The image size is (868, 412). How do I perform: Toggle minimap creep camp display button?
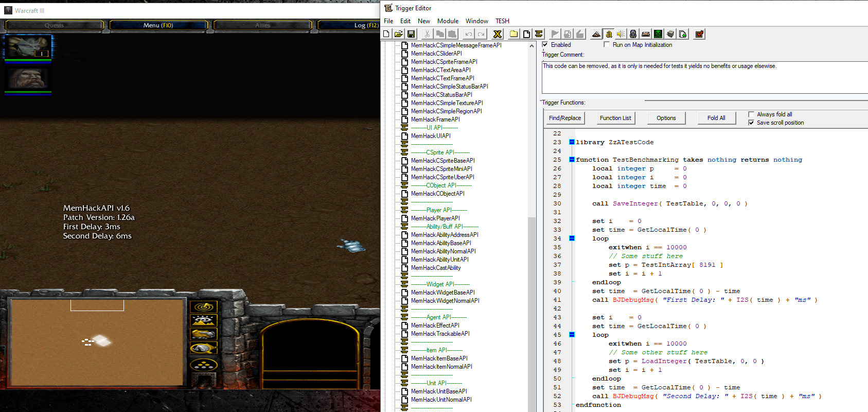click(204, 348)
